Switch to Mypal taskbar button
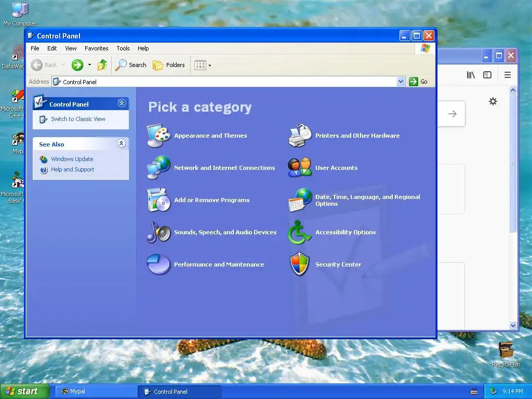The height and width of the screenshot is (399, 532). point(96,392)
